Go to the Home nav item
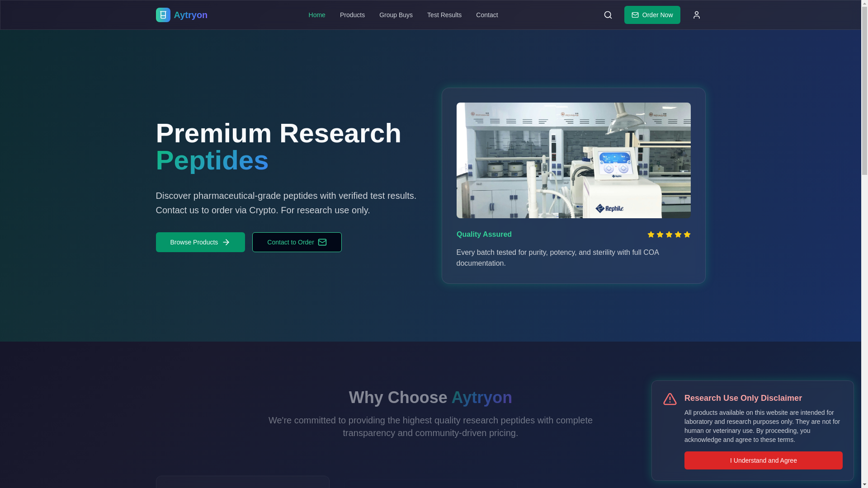This screenshot has width=868, height=488. click(x=316, y=15)
